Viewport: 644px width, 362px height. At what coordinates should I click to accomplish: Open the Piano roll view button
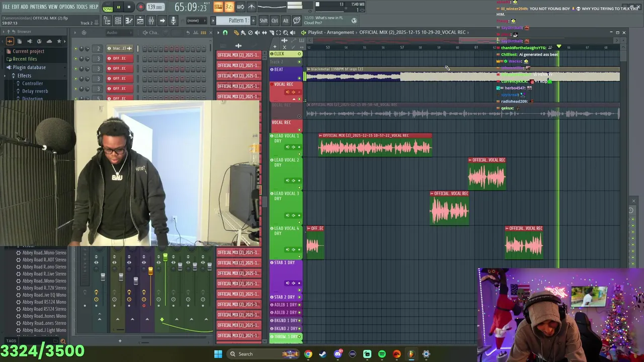point(129,21)
